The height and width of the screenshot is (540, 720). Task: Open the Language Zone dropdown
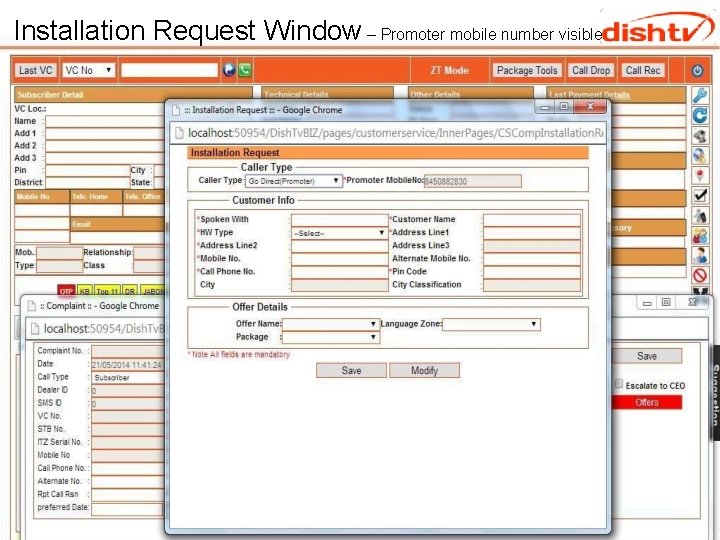click(x=491, y=324)
